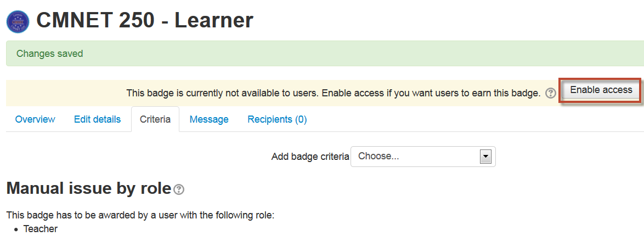View the Recipients (0) tab

click(277, 119)
